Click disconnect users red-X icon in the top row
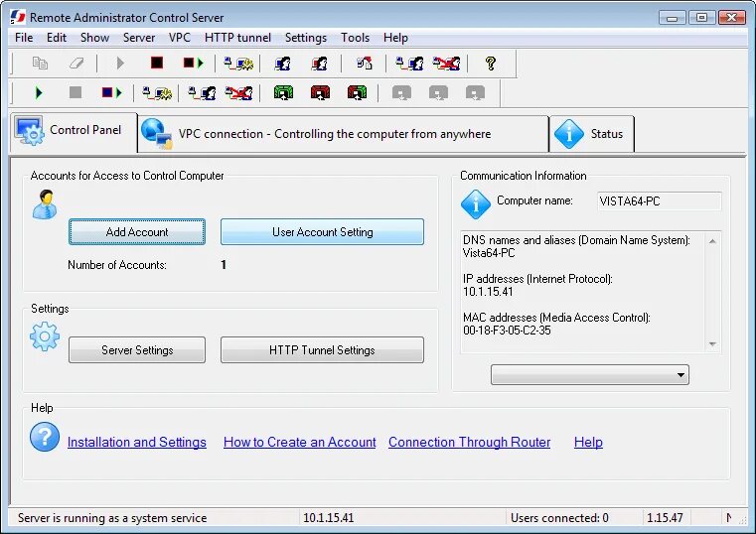This screenshot has height=534, width=756. [446, 64]
